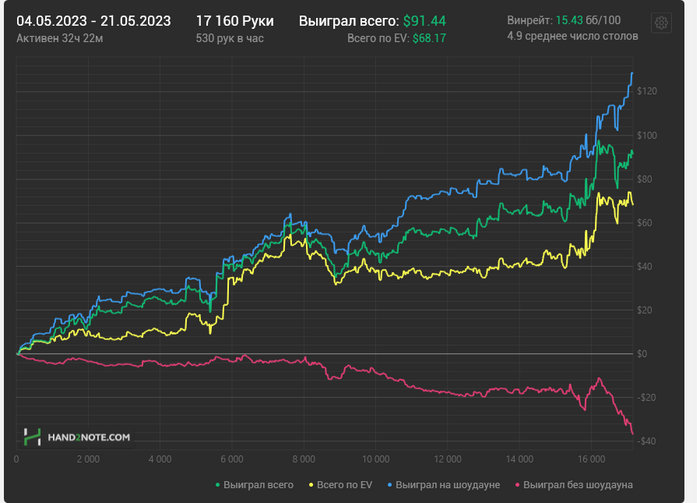
Task: Click the 'Винрейт:' header label
Action: tap(529, 20)
